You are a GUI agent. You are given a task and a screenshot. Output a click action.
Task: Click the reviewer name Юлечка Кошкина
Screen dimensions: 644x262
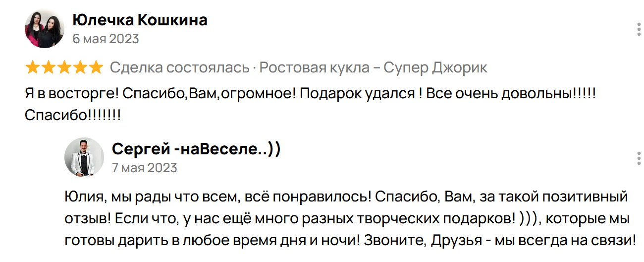[x=140, y=20]
